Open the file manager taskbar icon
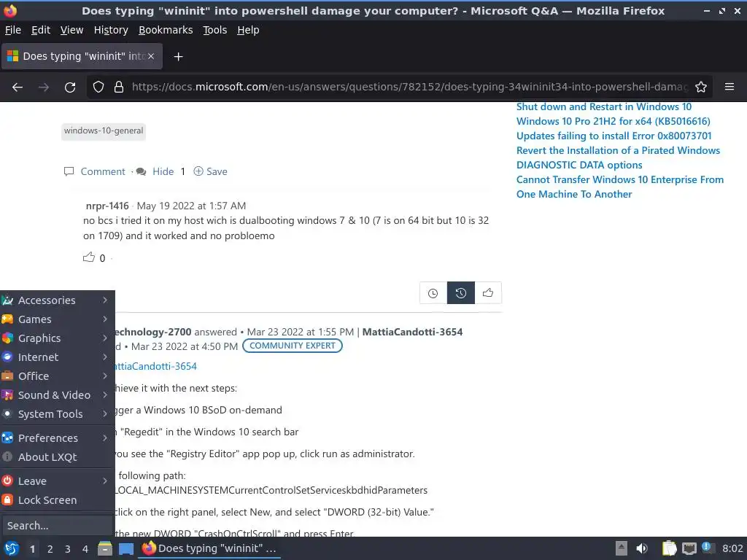The image size is (747, 560). tap(105, 548)
